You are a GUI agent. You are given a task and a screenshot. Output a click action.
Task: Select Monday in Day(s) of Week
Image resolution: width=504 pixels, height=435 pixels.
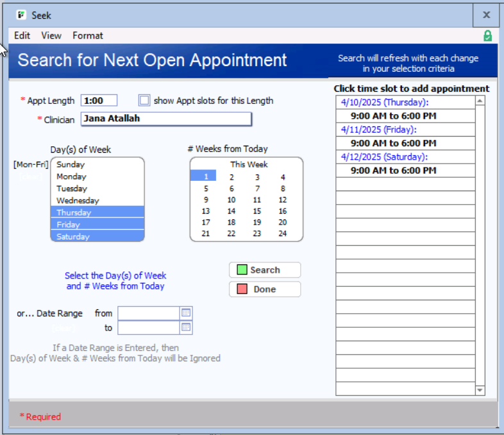97,176
